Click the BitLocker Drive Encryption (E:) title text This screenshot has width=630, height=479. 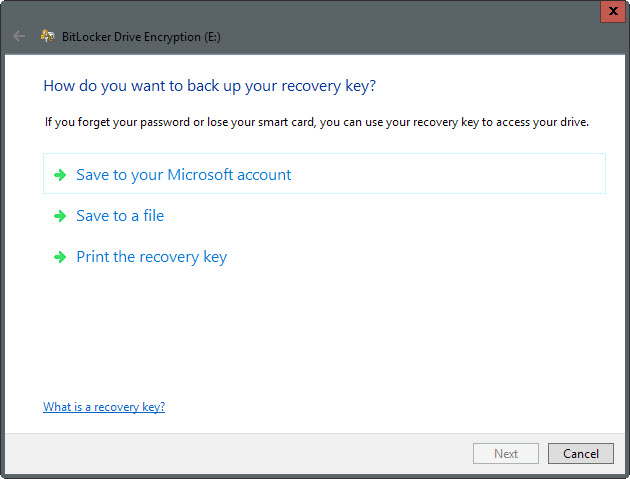[x=141, y=37]
